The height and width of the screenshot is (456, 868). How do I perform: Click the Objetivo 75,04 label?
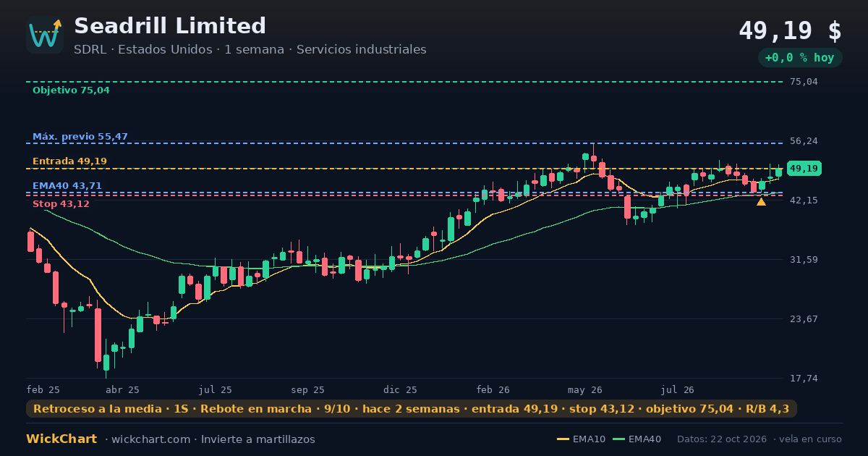pos(71,90)
